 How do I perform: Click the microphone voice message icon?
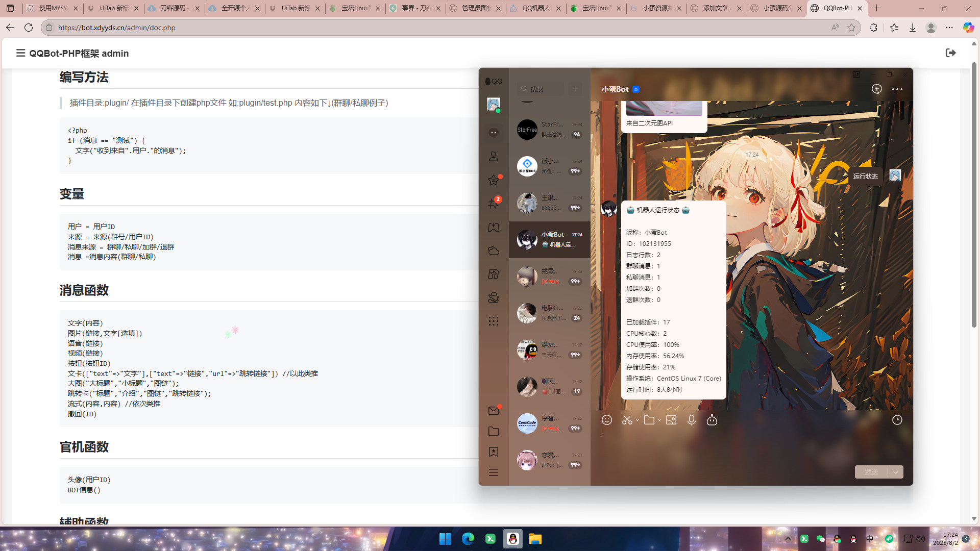(x=691, y=420)
